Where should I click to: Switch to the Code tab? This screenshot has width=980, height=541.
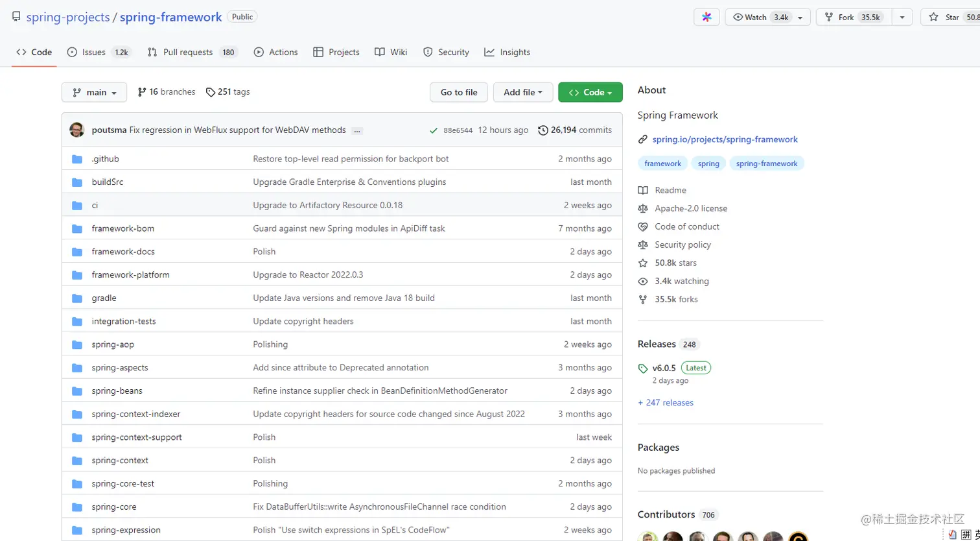(x=34, y=52)
